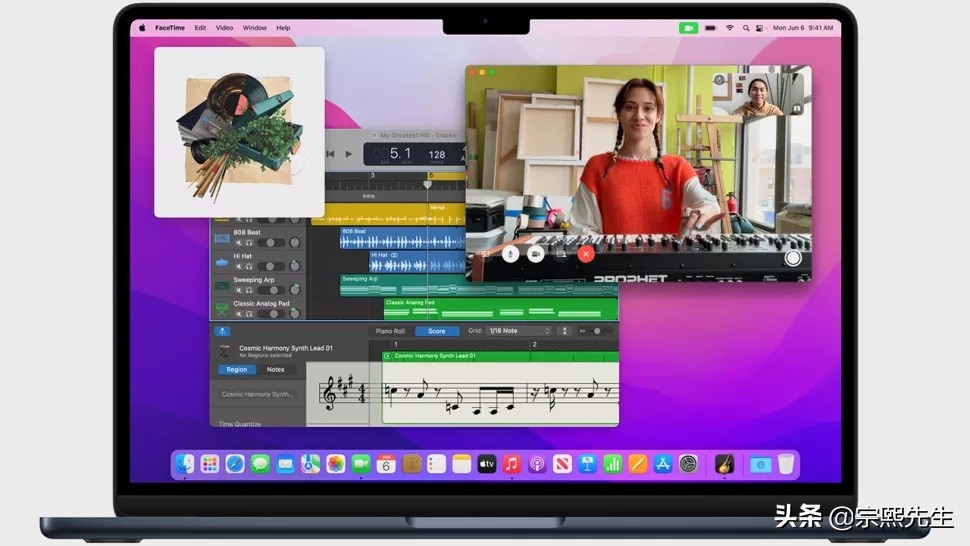The height and width of the screenshot is (546, 970).
Task: Open the Trash in the Dock
Action: (786, 464)
